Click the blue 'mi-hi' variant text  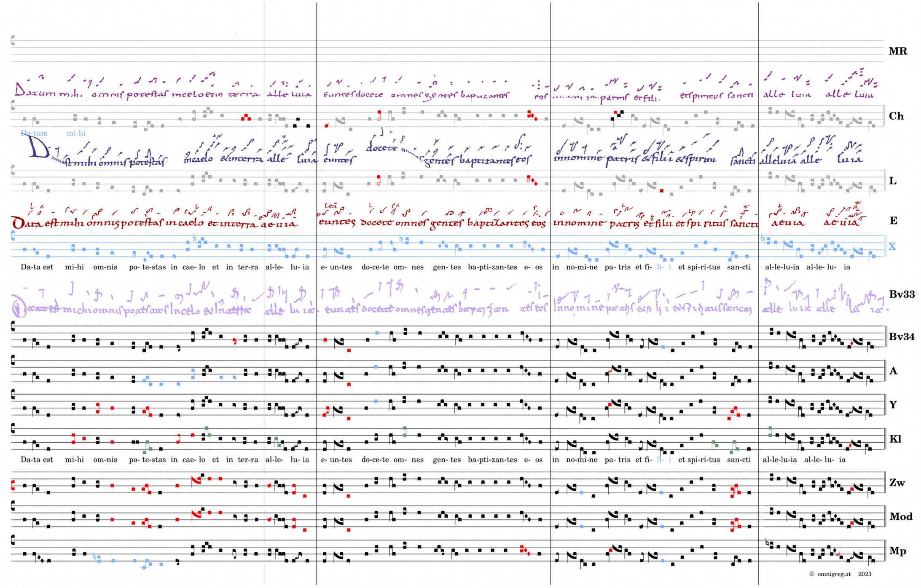tap(76, 133)
